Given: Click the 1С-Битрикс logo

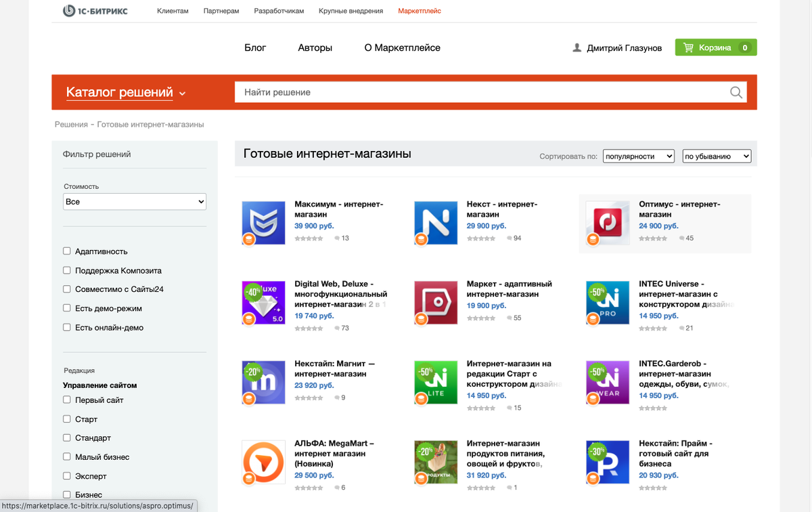Looking at the screenshot, I should [x=95, y=11].
